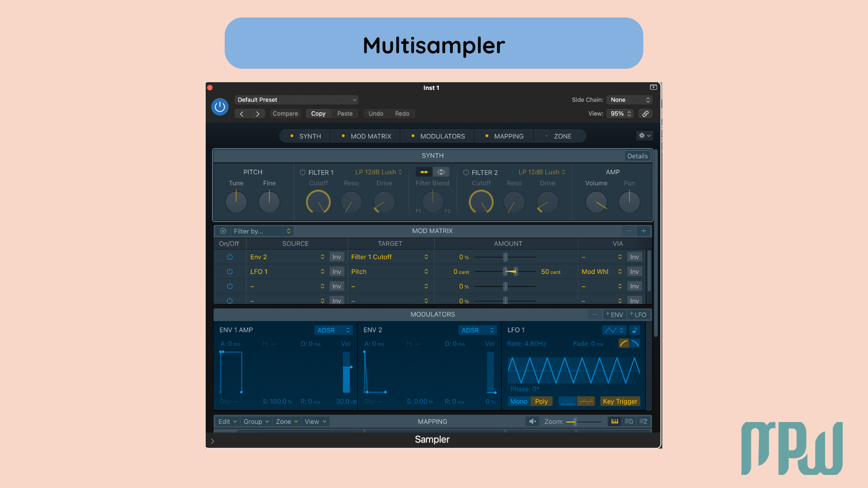Click the link icon next to the View zoom
This screenshot has height=488, width=868.
pos(646,113)
